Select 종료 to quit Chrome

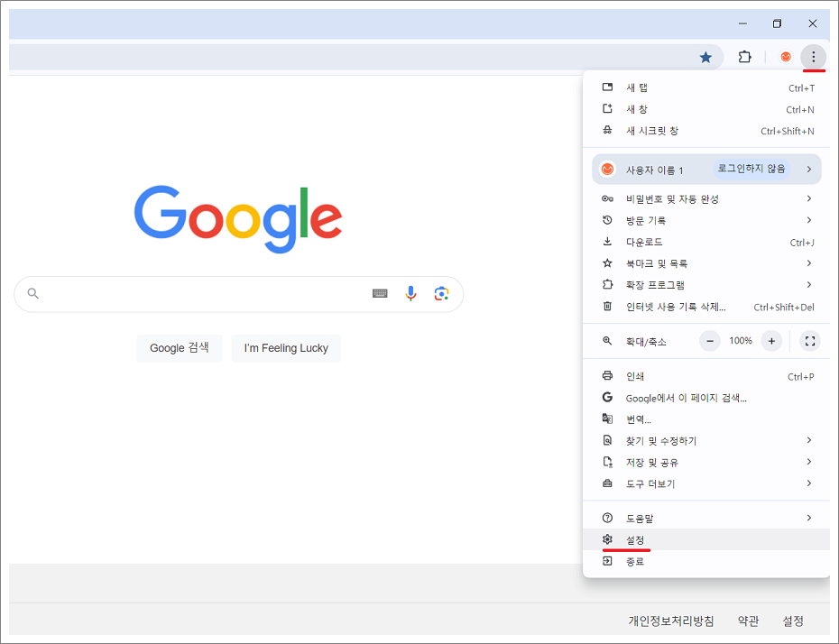coord(706,561)
